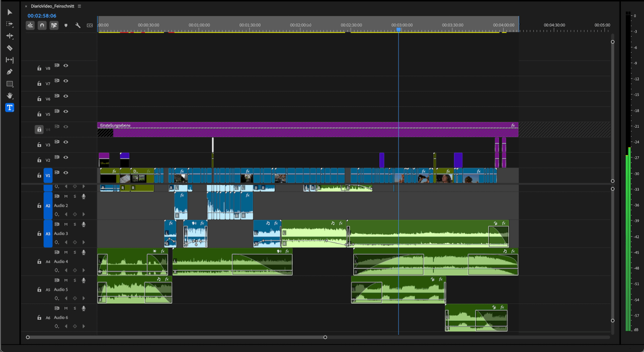Viewport: 644px width, 352px height.
Task: Close the DiarioVideo_Feinschnitt sequence tab
Action: pyautogui.click(x=26, y=7)
